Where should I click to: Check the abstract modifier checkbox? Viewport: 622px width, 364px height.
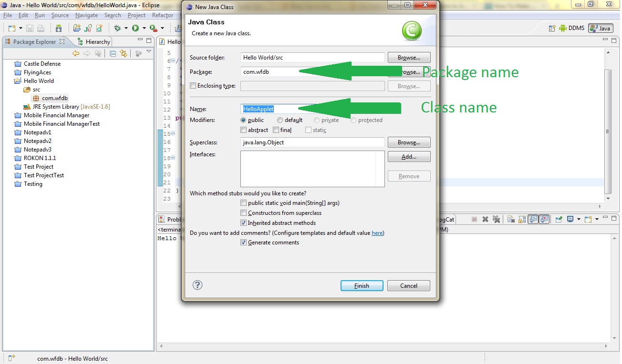(x=244, y=130)
